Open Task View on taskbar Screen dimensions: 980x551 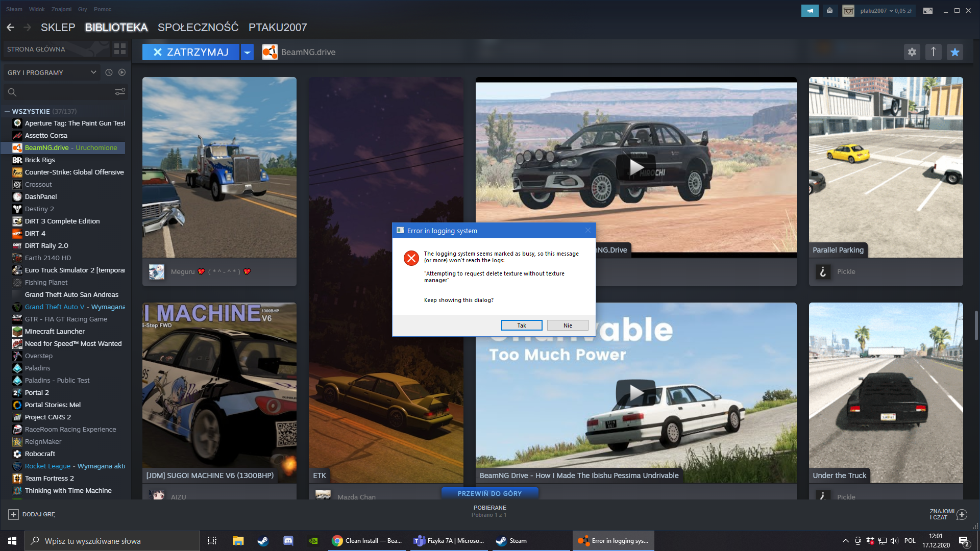point(212,541)
